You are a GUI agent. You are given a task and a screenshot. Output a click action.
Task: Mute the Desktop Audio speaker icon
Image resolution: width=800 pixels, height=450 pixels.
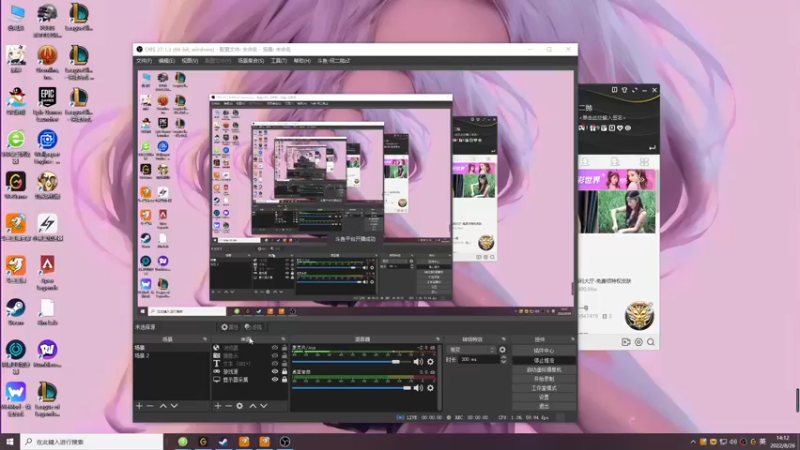pyautogui.click(x=418, y=388)
